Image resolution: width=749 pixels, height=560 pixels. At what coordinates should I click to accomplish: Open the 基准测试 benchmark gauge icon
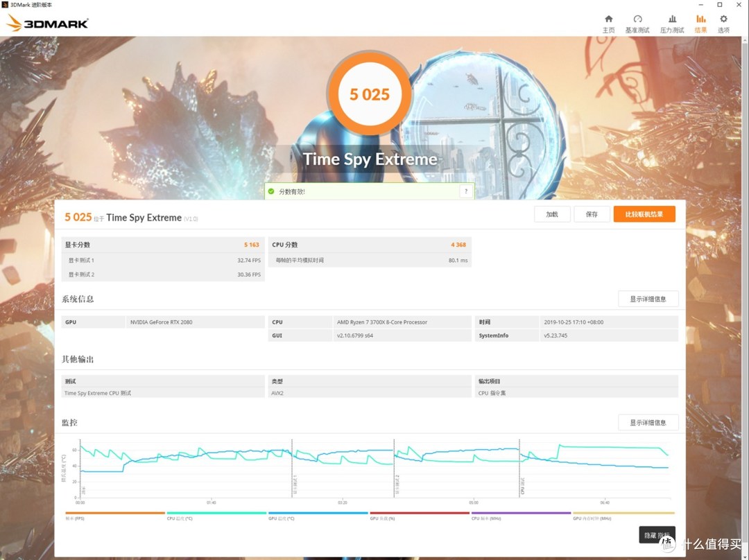point(637,24)
